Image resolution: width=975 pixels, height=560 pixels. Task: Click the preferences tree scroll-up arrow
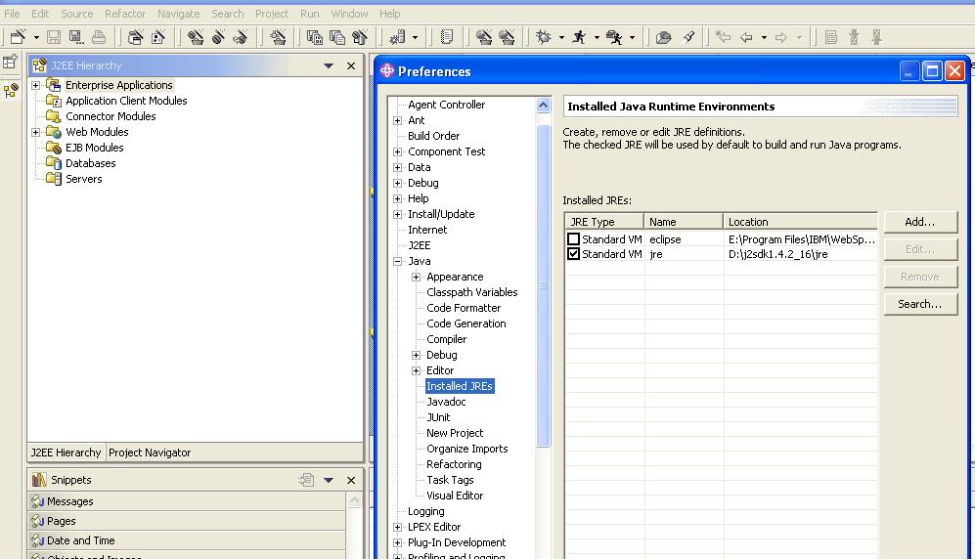tap(544, 105)
